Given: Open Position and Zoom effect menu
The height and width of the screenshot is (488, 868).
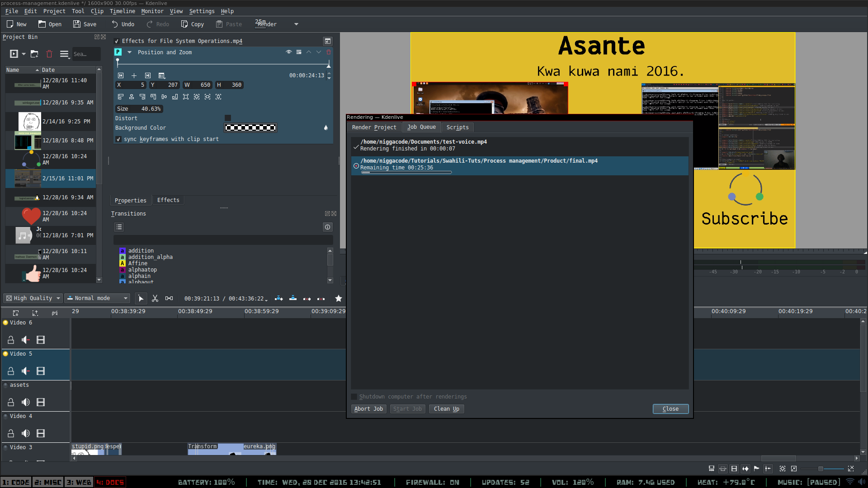Looking at the screenshot, I should coord(299,52).
